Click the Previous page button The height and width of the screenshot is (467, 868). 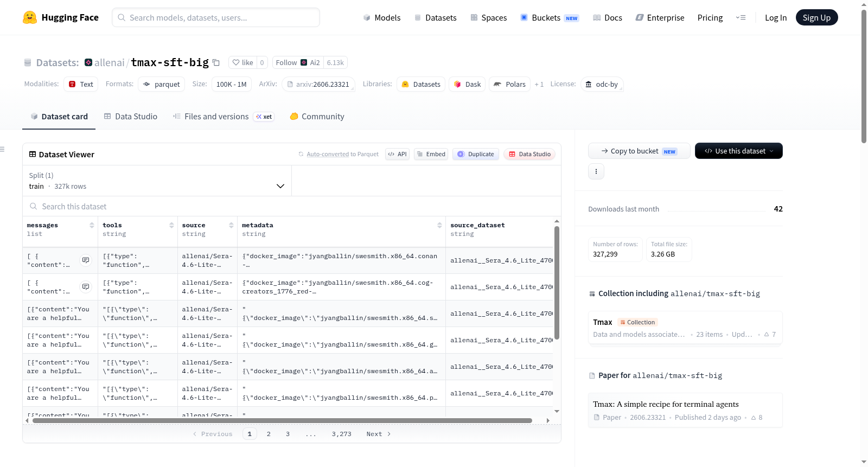coord(213,434)
